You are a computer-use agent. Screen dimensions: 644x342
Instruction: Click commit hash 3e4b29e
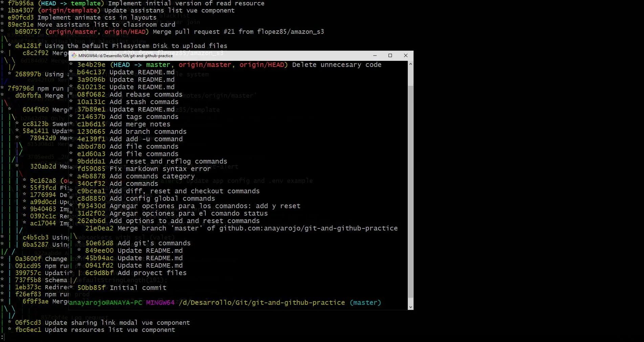[x=91, y=65]
